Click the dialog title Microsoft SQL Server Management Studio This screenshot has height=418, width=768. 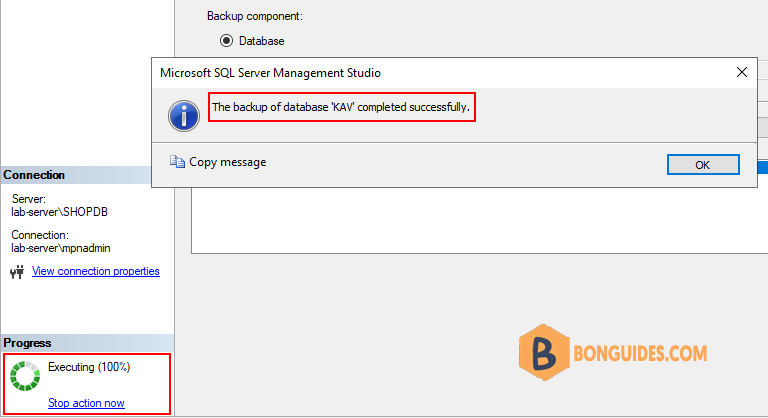[x=270, y=73]
